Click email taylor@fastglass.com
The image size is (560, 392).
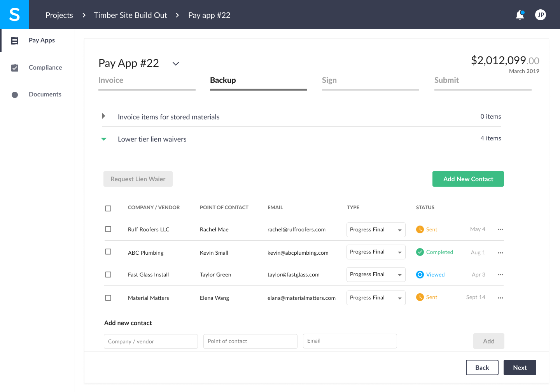tap(294, 275)
